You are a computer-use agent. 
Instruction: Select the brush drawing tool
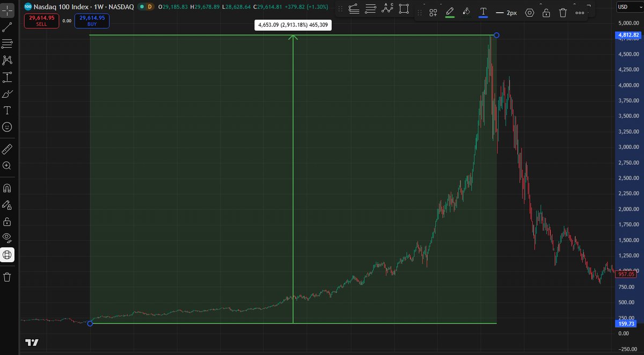8,94
